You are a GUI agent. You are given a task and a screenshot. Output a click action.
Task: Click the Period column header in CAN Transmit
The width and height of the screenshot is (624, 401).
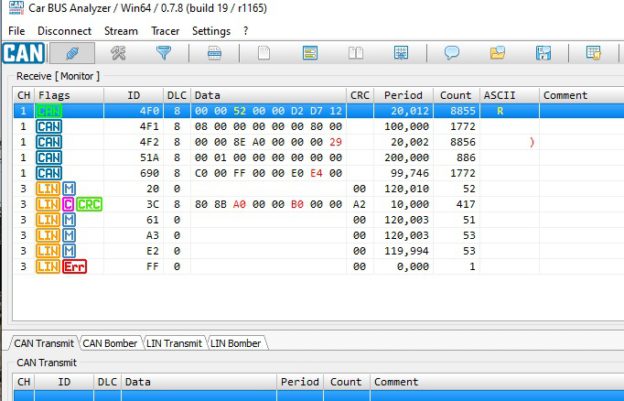point(300,382)
